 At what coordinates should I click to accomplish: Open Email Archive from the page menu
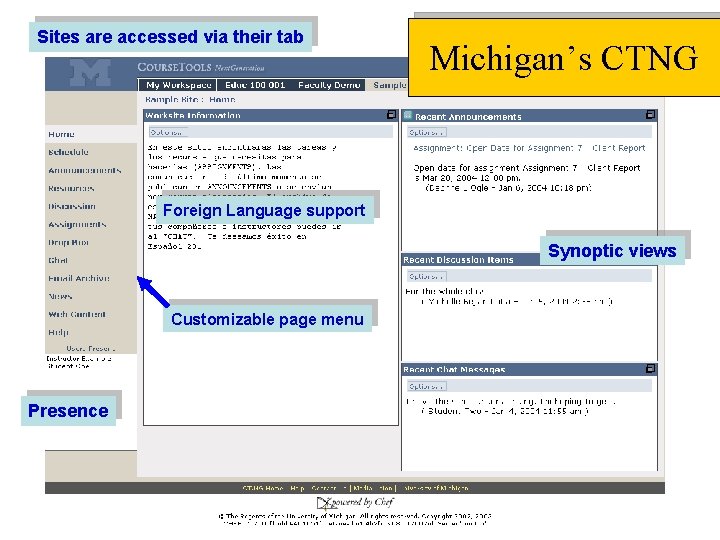pyautogui.click(x=79, y=278)
